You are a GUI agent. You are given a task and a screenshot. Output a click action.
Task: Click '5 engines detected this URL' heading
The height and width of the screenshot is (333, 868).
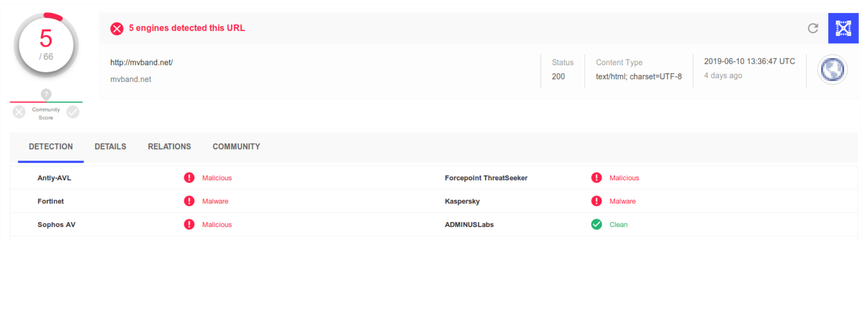point(187,28)
